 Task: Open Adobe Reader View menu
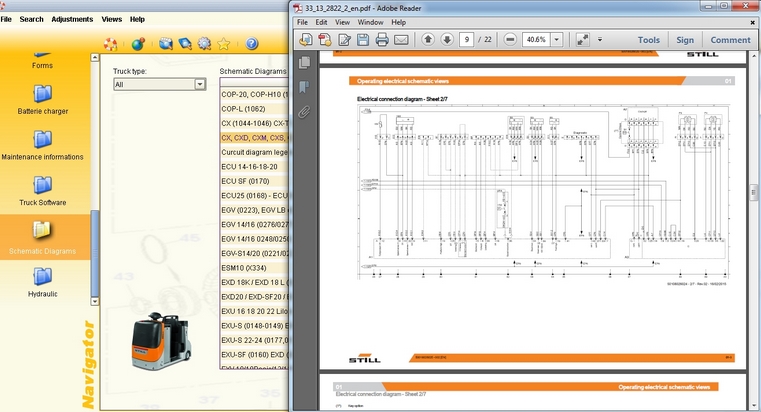click(342, 22)
